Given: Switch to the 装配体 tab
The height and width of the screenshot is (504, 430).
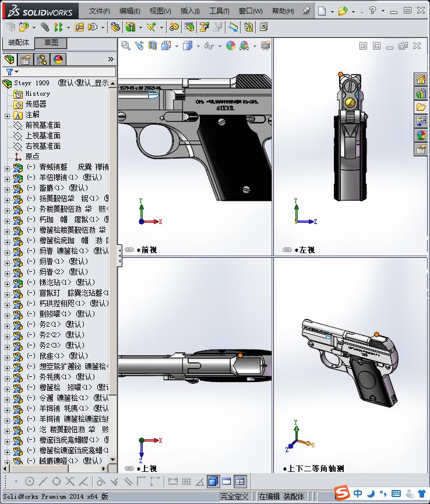Looking at the screenshot, I should [x=19, y=43].
